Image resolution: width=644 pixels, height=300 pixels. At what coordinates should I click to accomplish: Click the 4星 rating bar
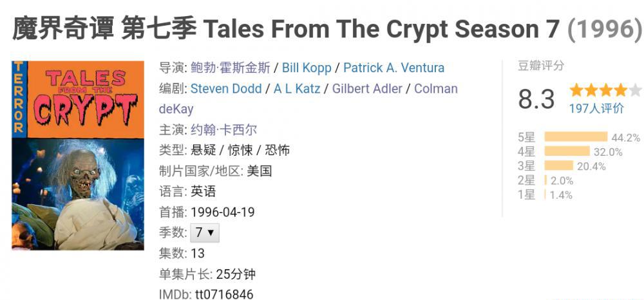pos(567,151)
